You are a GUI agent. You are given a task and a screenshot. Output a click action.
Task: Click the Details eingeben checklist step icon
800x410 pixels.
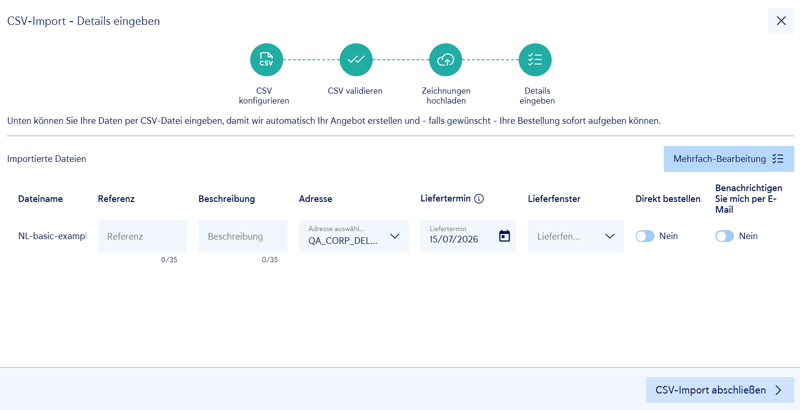[535, 60]
